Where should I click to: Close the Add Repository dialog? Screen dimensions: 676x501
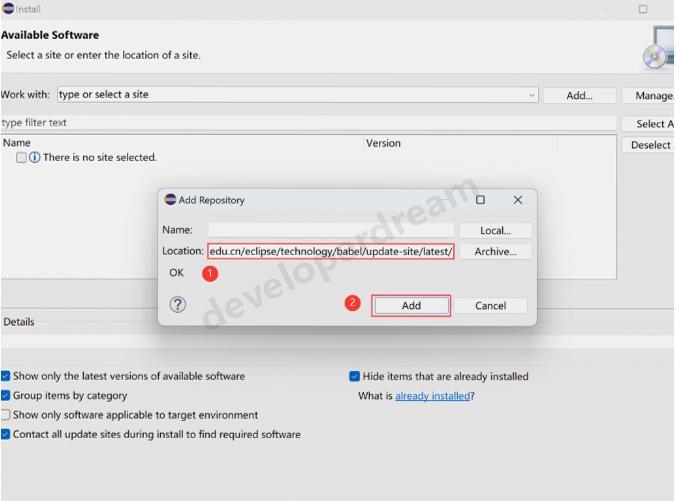click(x=517, y=200)
